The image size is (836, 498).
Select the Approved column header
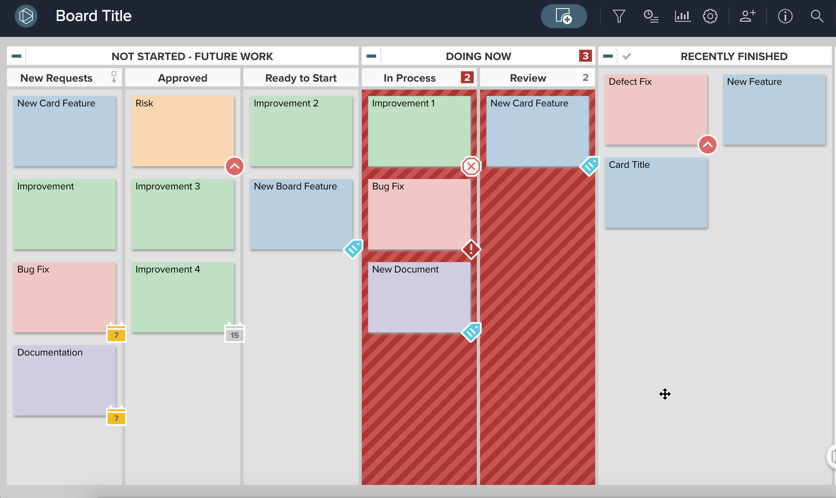(x=183, y=78)
